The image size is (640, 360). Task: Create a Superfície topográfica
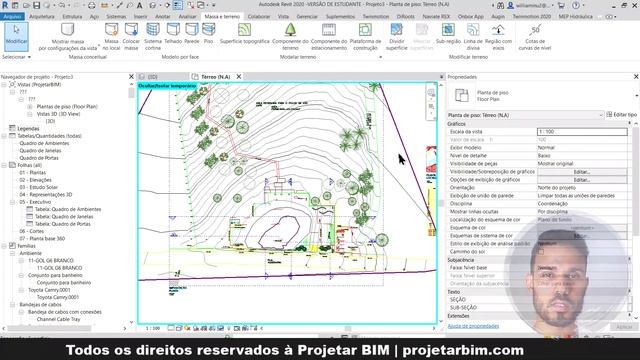click(x=244, y=33)
